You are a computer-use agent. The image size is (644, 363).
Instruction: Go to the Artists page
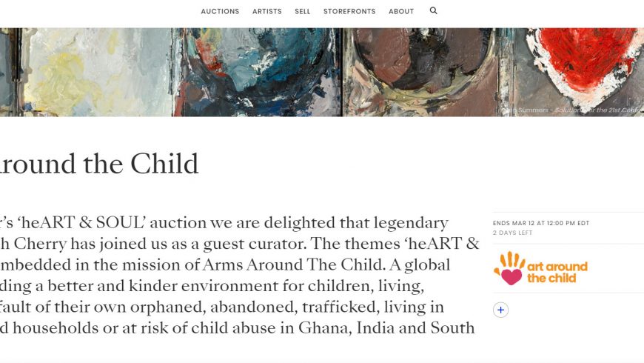click(267, 12)
